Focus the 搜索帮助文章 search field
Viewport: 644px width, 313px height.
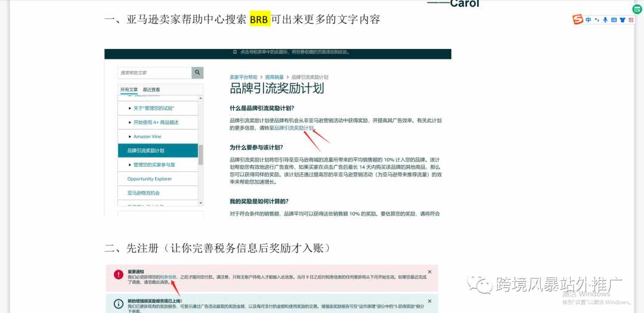pos(154,73)
